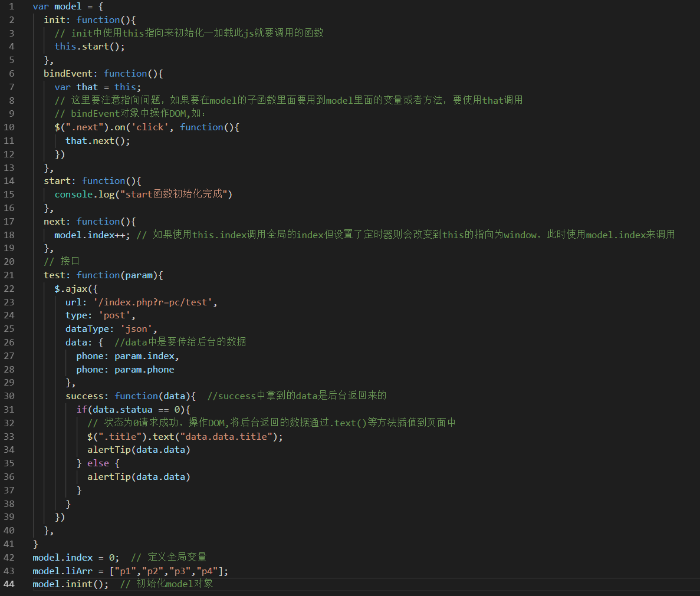Click line number 30 in the gutter
This screenshot has height=596, width=700.
(9, 396)
